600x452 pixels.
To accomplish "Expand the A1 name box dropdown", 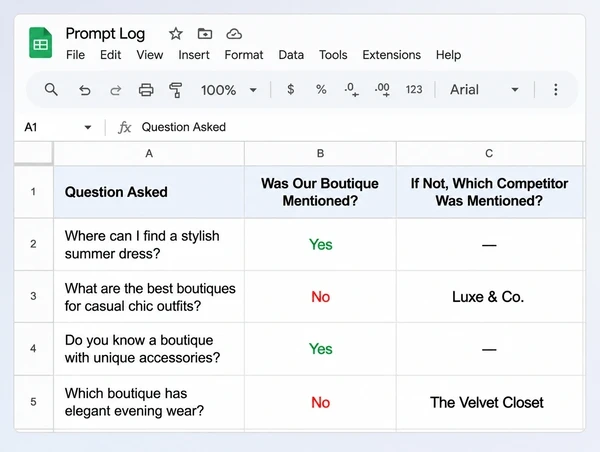I will (88, 127).
